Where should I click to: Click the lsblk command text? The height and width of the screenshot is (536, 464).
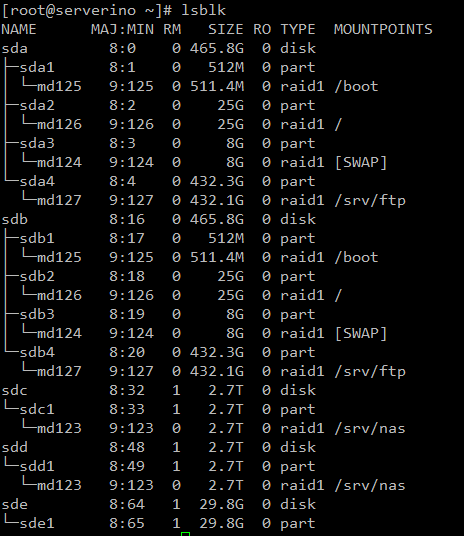(203, 11)
